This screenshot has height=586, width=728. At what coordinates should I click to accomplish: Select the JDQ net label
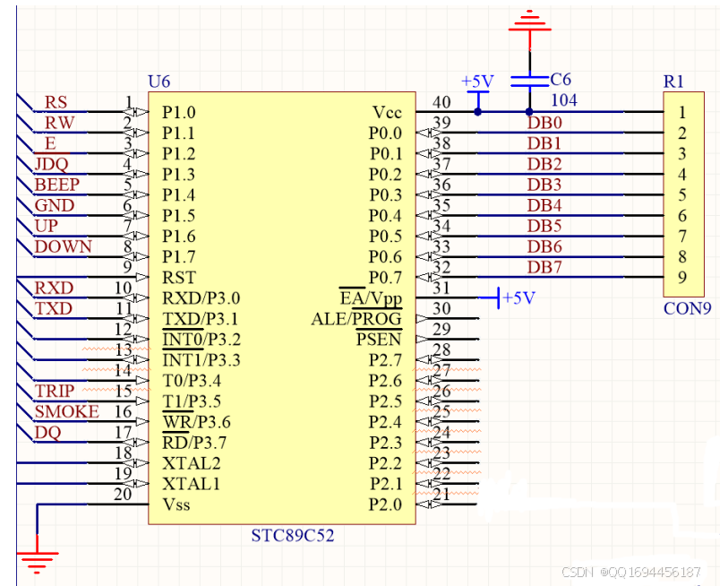coord(52,164)
